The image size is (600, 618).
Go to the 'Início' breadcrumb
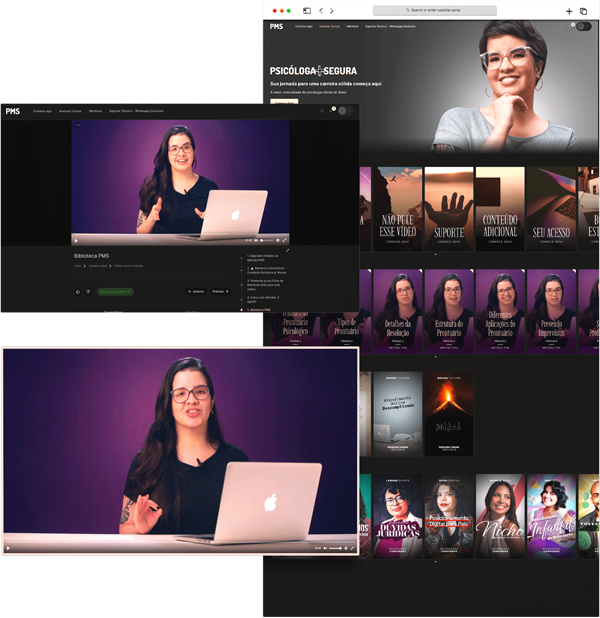point(78,266)
